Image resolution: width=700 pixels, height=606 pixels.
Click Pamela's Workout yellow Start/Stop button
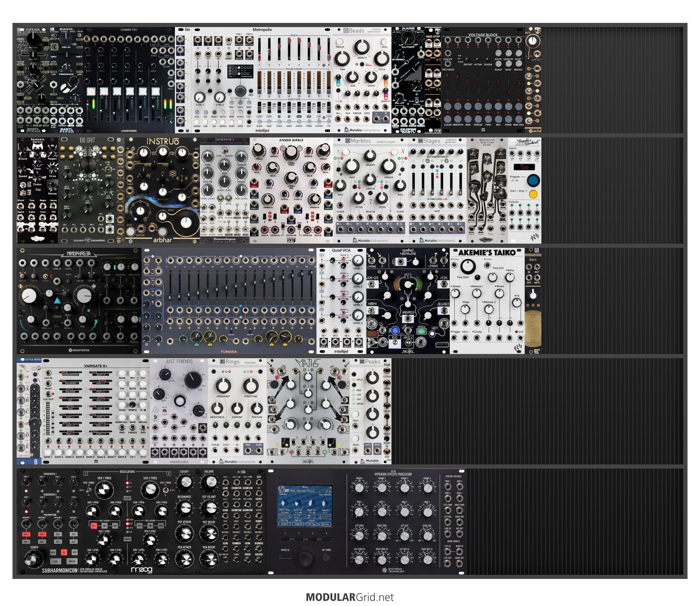pyautogui.click(x=533, y=194)
